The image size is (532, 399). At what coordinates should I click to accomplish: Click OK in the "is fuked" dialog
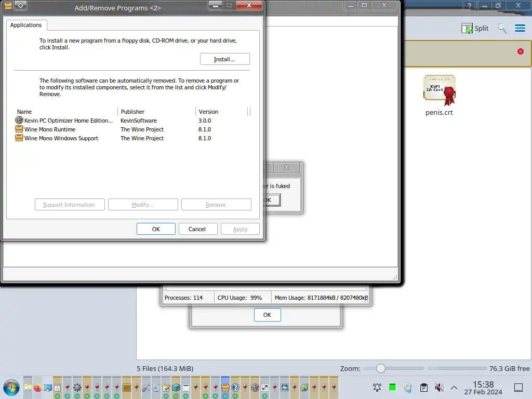pos(272,200)
